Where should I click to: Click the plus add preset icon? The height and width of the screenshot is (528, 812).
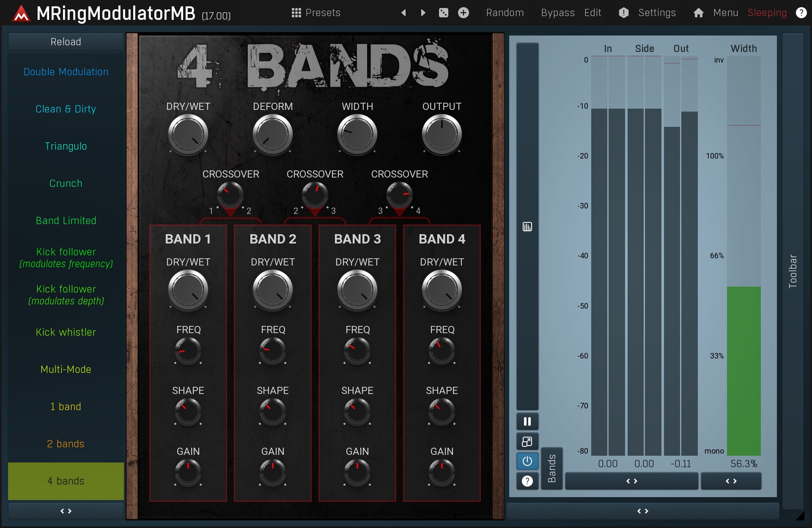[464, 13]
